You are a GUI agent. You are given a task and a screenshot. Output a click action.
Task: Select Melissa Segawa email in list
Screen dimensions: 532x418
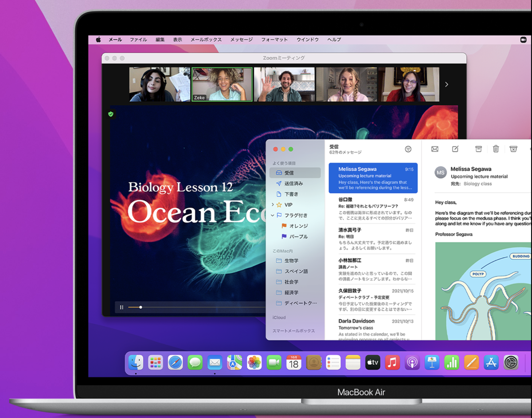373,178
